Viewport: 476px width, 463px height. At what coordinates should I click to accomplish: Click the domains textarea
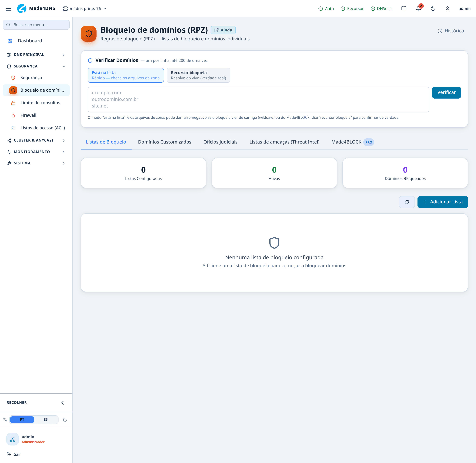(258, 99)
